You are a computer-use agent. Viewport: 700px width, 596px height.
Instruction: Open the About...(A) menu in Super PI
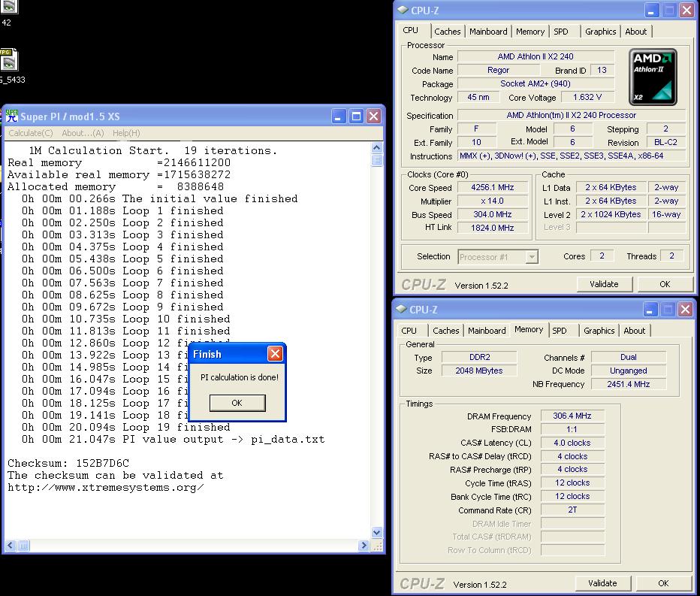click(x=83, y=133)
